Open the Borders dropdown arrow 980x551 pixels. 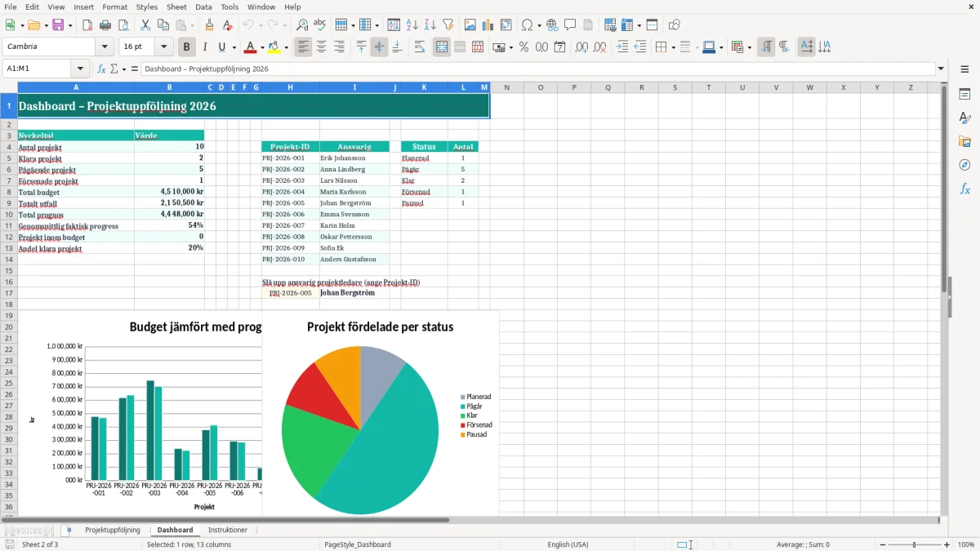click(x=672, y=47)
